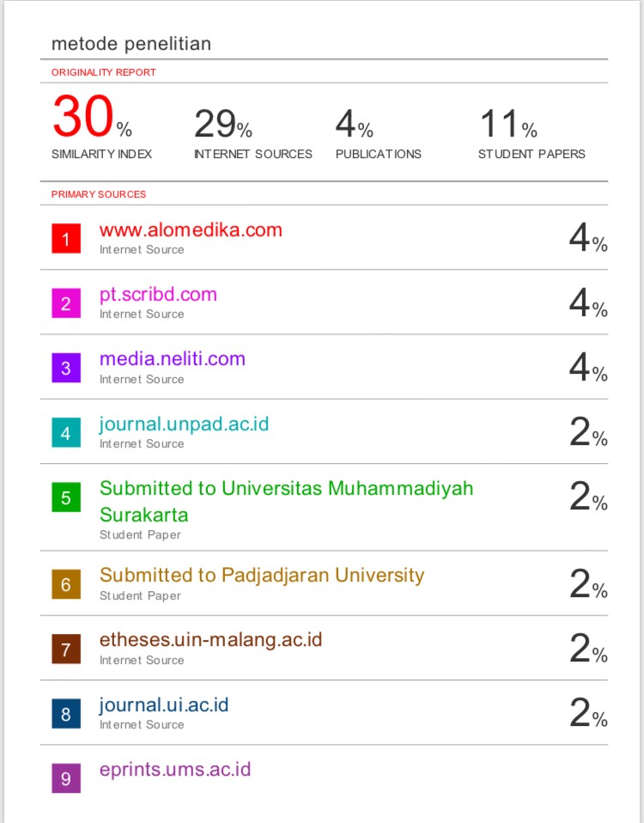Click the amber source number 6 badge
Image resolution: width=644 pixels, height=823 pixels.
[x=66, y=584]
